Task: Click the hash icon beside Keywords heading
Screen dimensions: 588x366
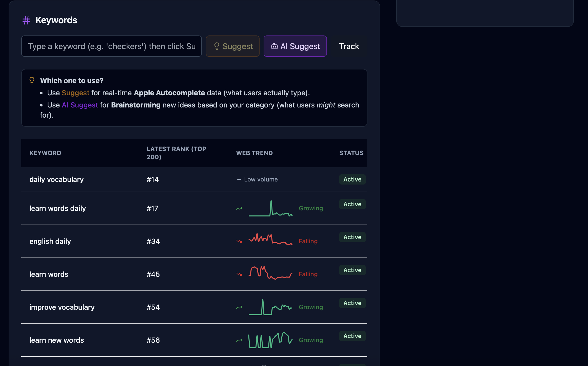Action: 26,20
